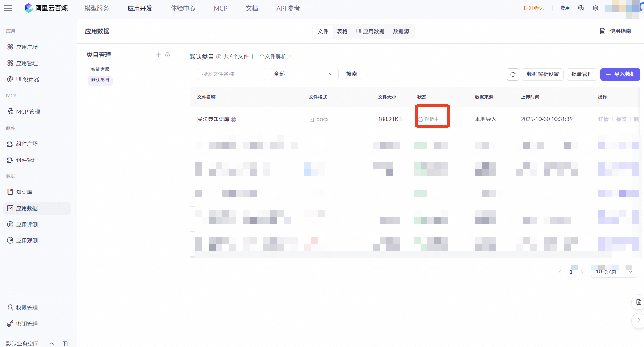This screenshot has height=347, width=644.
Task: Click the 解析中 status of 民法典知识库
Action: (x=428, y=119)
